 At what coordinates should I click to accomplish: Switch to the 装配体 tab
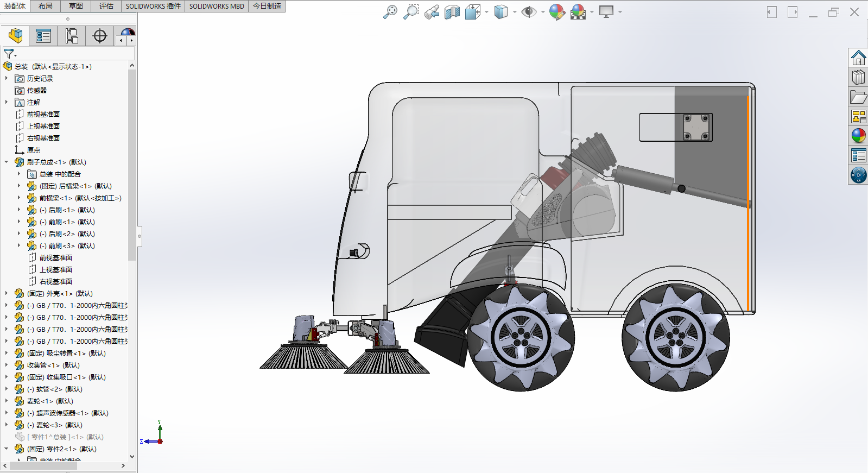15,6
